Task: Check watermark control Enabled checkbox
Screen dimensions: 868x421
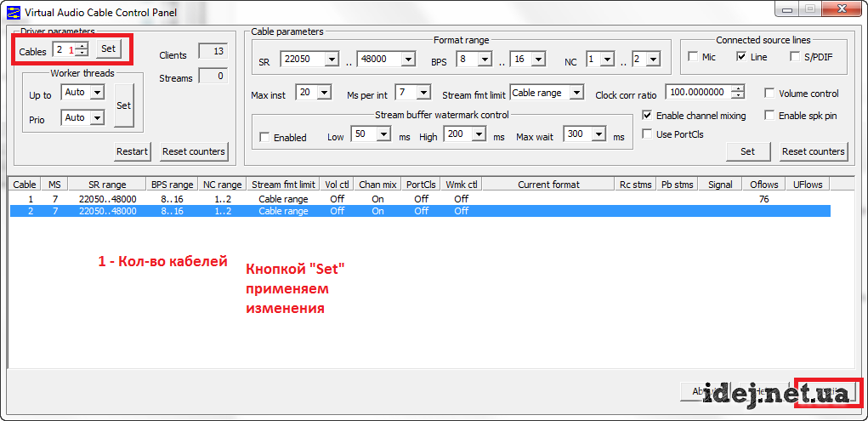Action: pos(264,138)
